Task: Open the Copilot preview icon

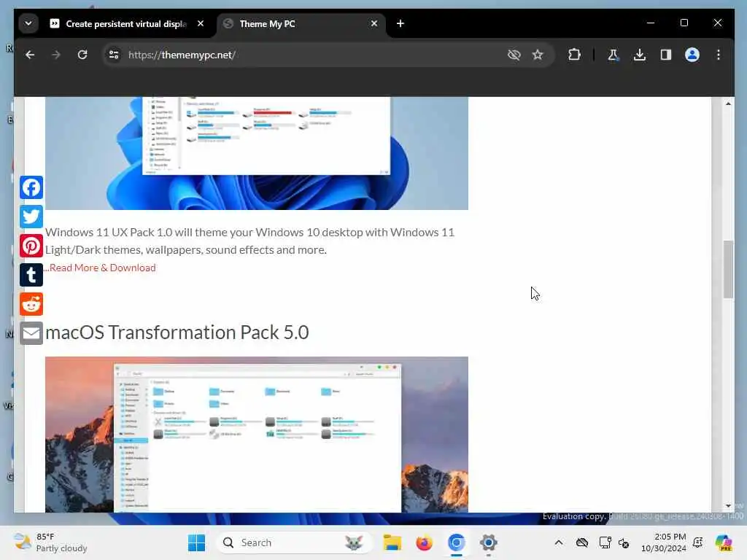Action: (x=724, y=542)
